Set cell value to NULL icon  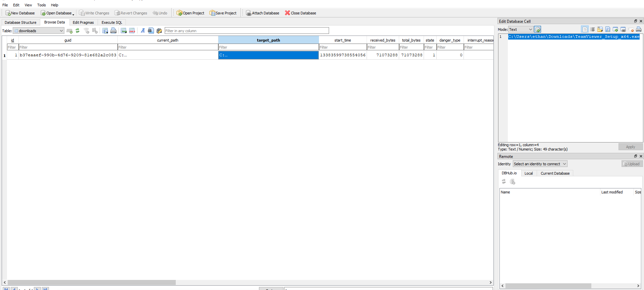[x=631, y=30]
